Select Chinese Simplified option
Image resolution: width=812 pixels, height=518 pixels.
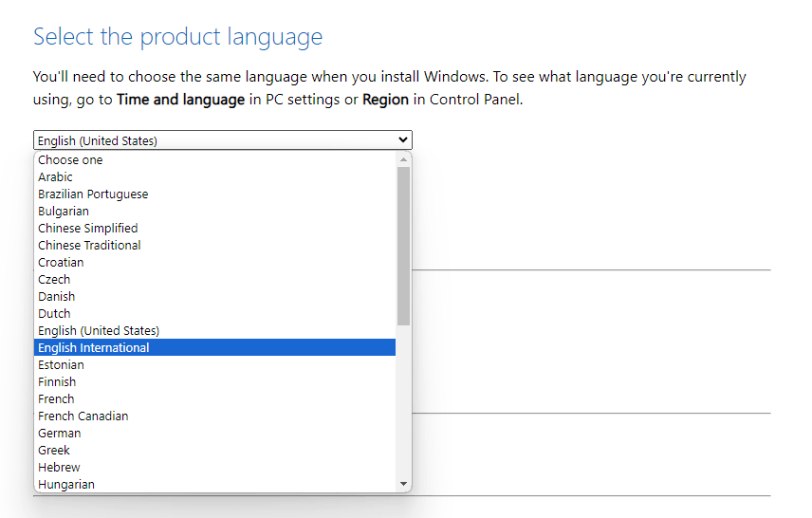point(215,229)
